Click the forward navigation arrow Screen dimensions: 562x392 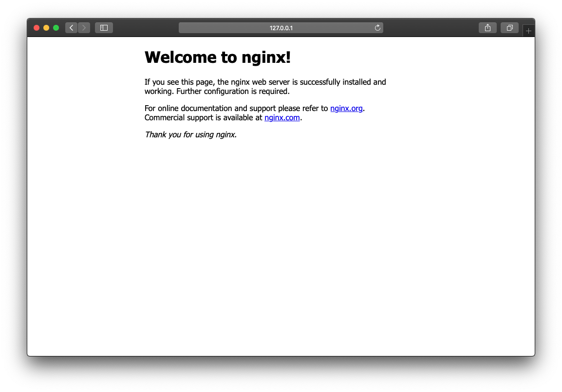point(84,27)
